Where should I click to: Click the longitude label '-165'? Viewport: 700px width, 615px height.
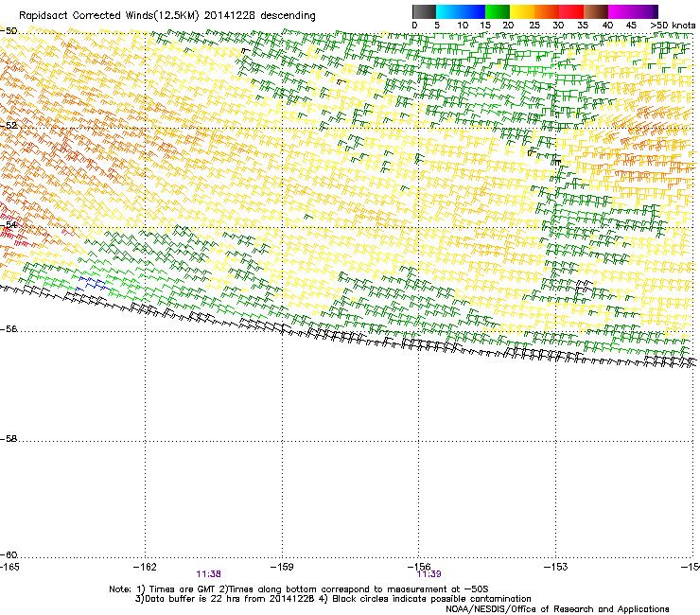pyautogui.click(x=9, y=567)
